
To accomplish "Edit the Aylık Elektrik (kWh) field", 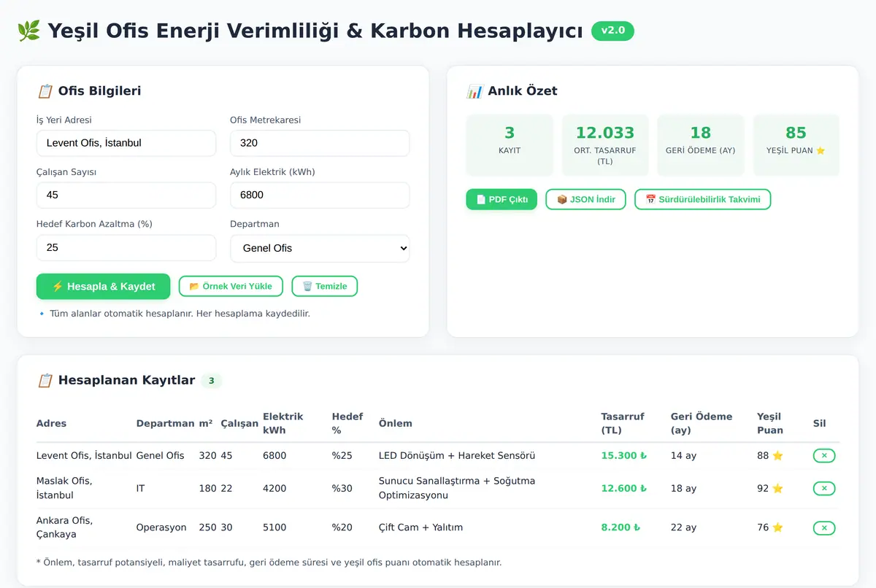I will [x=320, y=196].
